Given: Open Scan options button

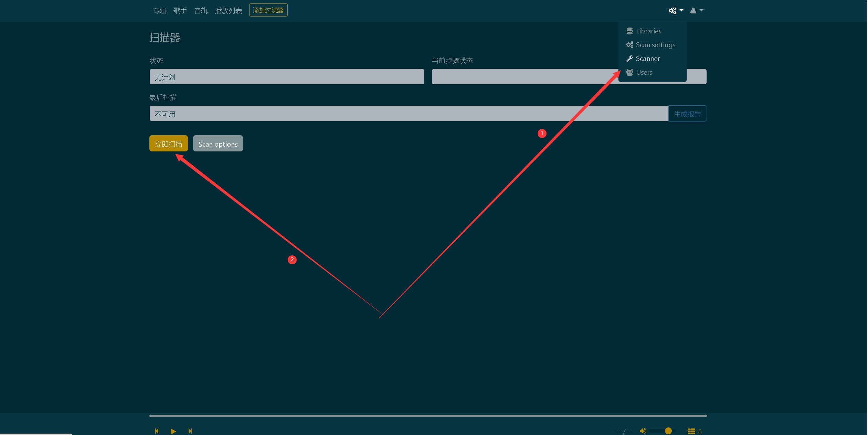Looking at the screenshot, I should 218,144.
